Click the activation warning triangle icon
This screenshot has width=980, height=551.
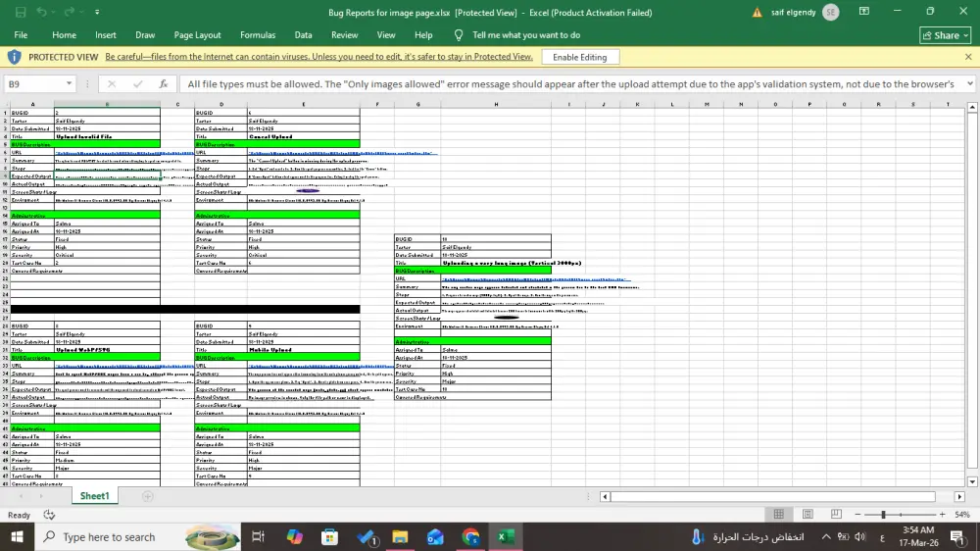click(757, 13)
